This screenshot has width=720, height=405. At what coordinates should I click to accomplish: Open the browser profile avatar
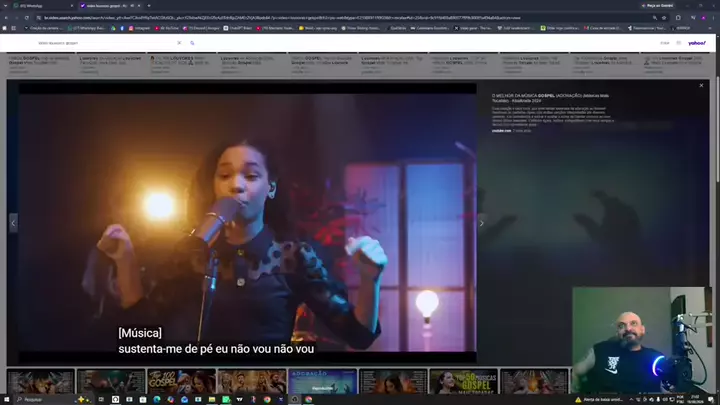click(x=703, y=17)
